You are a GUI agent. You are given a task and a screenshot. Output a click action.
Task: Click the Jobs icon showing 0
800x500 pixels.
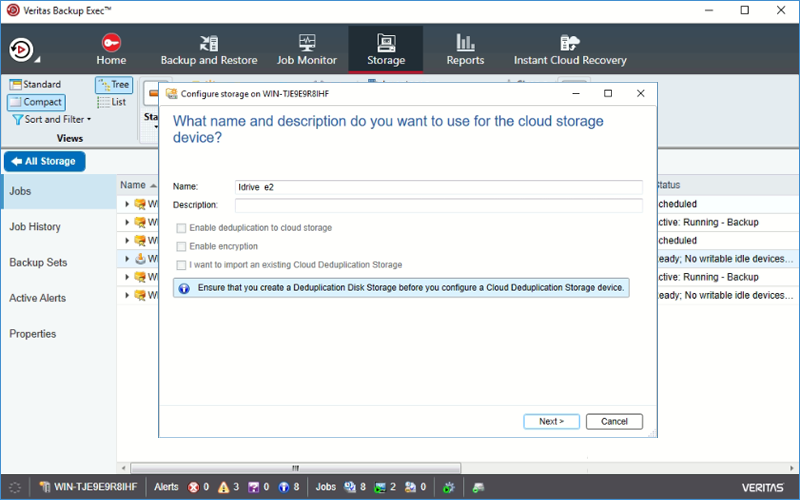(411, 487)
